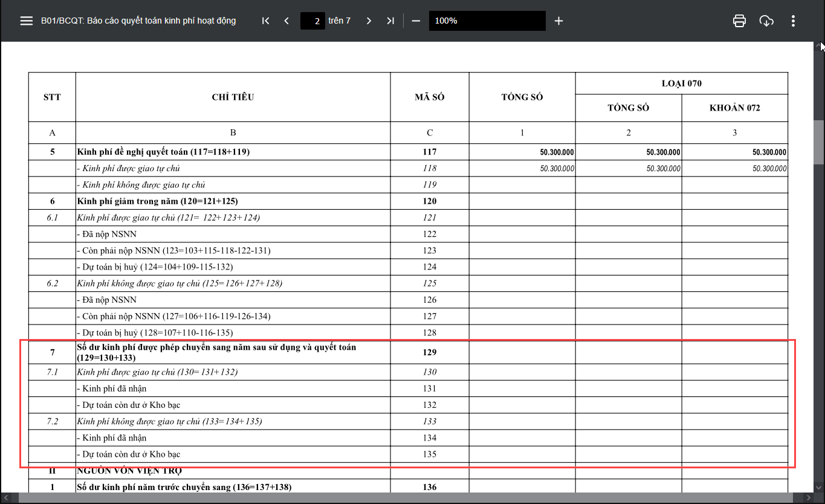Select the KHOẢN 072 column header

pos(735,108)
